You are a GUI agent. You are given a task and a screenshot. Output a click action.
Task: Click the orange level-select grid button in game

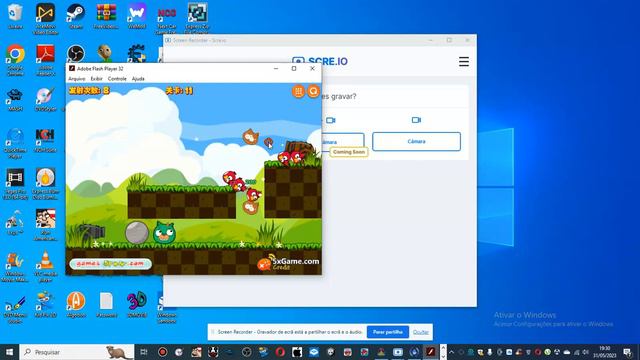[x=298, y=91]
